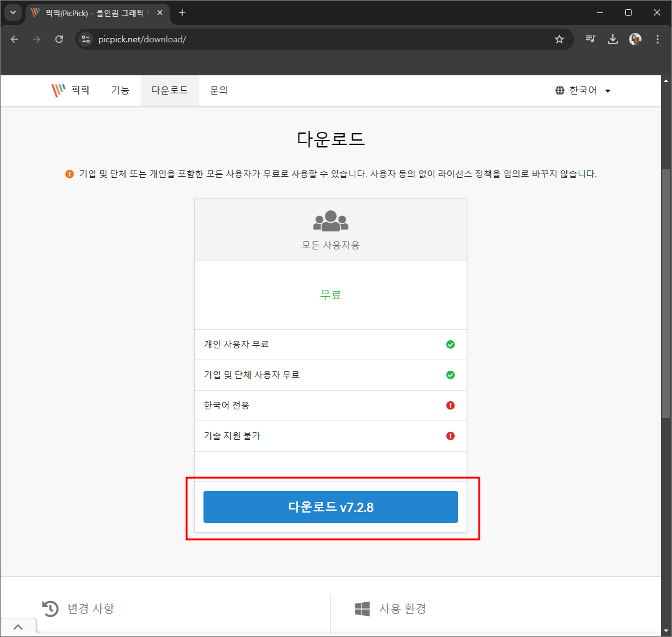Screen dimensions: 672x637
Task: Open the 문의 menu item
Action: tap(219, 90)
